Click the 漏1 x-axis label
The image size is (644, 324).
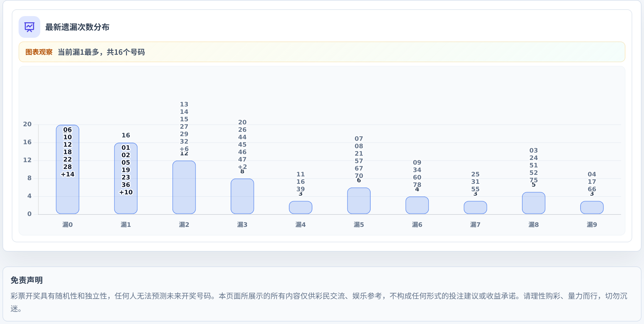126,225
